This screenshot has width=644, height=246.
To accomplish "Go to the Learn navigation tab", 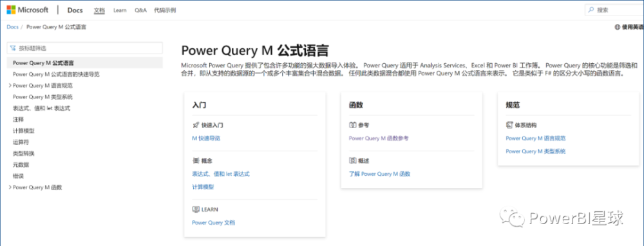I will click(x=120, y=10).
